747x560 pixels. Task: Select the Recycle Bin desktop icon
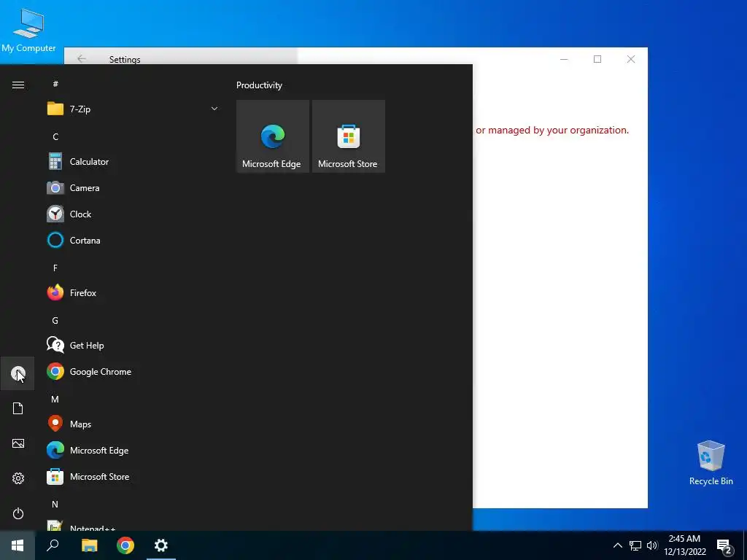(711, 463)
